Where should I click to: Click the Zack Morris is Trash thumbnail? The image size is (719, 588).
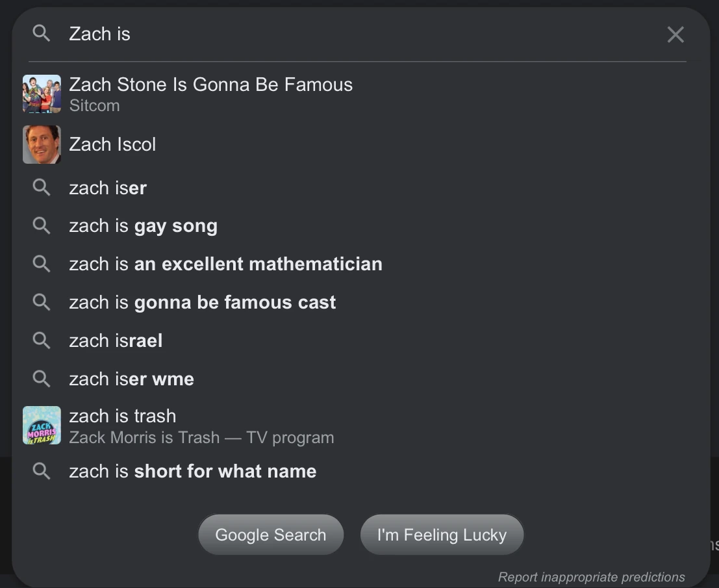42,425
